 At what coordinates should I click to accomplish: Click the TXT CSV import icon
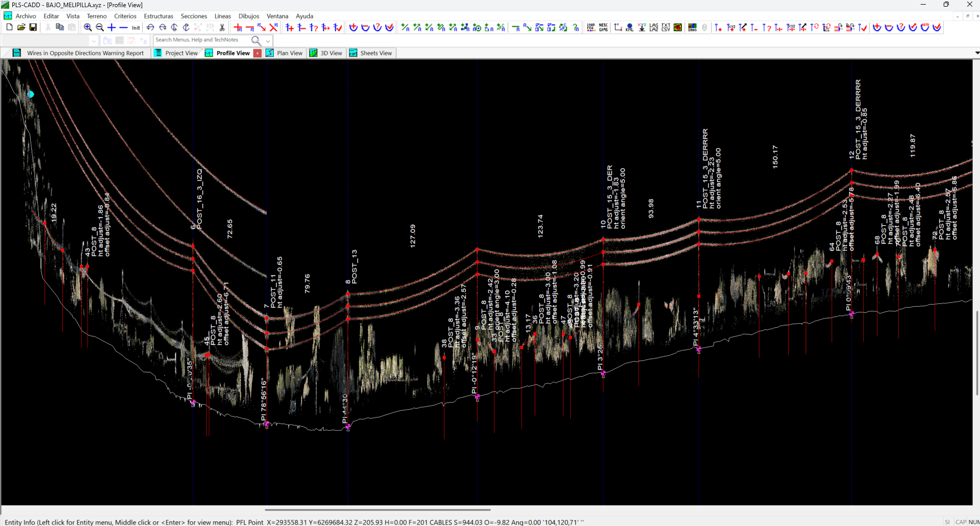[666, 28]
